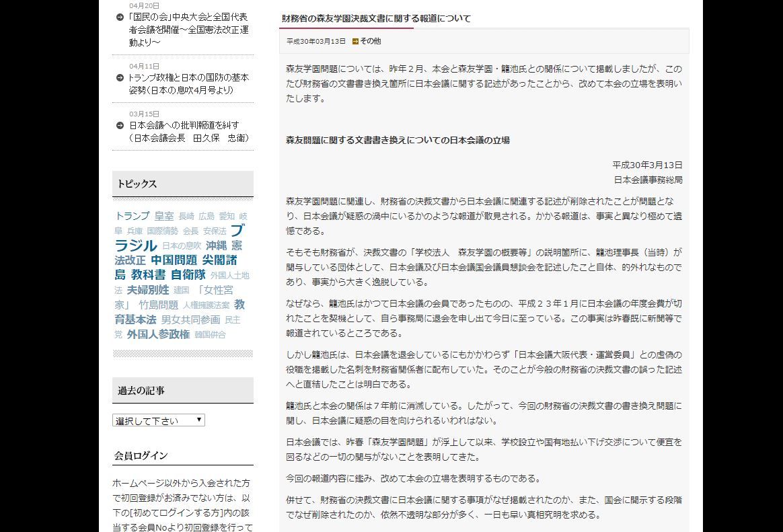Select the 夫婦別姓 topic tag
This screenshot has height=532, width=783.
[x=148, y=290]
